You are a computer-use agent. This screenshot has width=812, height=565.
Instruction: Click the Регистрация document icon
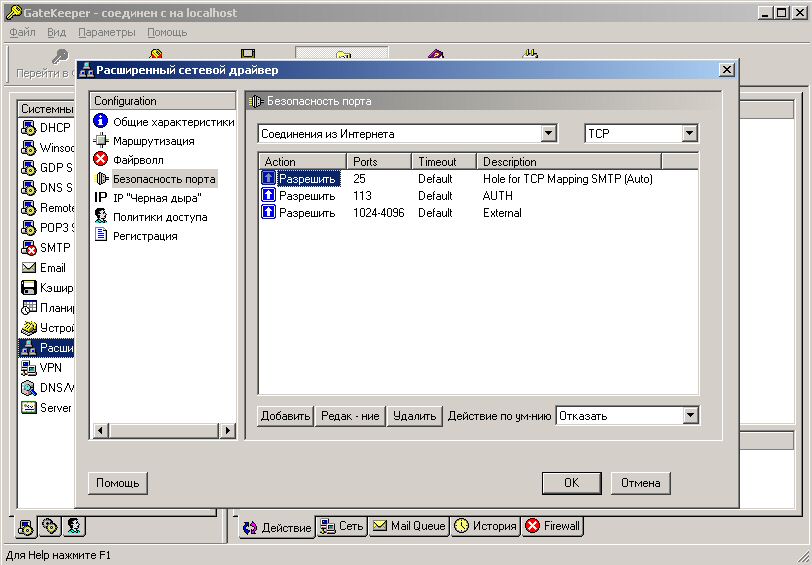pyautogui.click(x=100, y=236)
